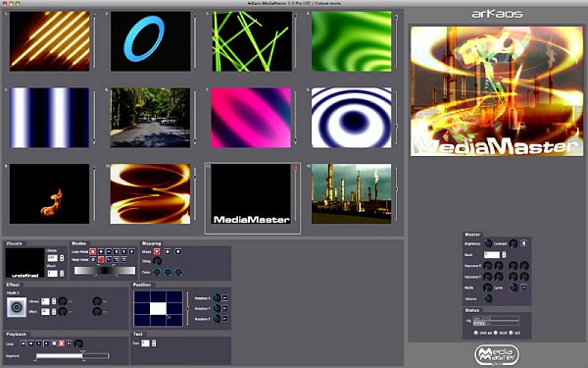Screen dimensions: 588x368
Task: Click the Visuals Library number stepper
Action: pyautogui.click(x=62, y=258)
